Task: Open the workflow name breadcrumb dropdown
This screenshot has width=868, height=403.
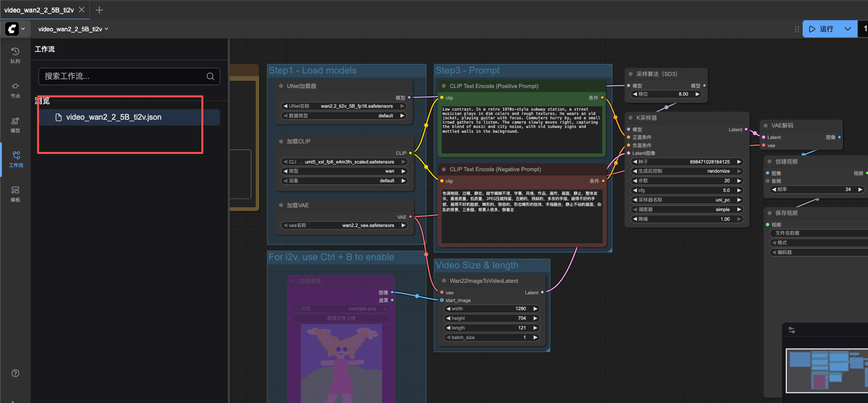Action: click(x=73, y=29)
